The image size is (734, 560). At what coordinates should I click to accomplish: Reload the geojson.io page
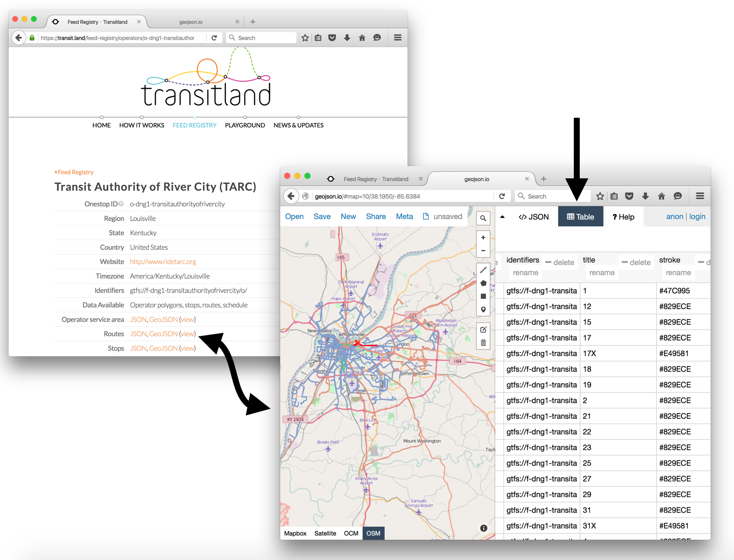pos(502,196)
